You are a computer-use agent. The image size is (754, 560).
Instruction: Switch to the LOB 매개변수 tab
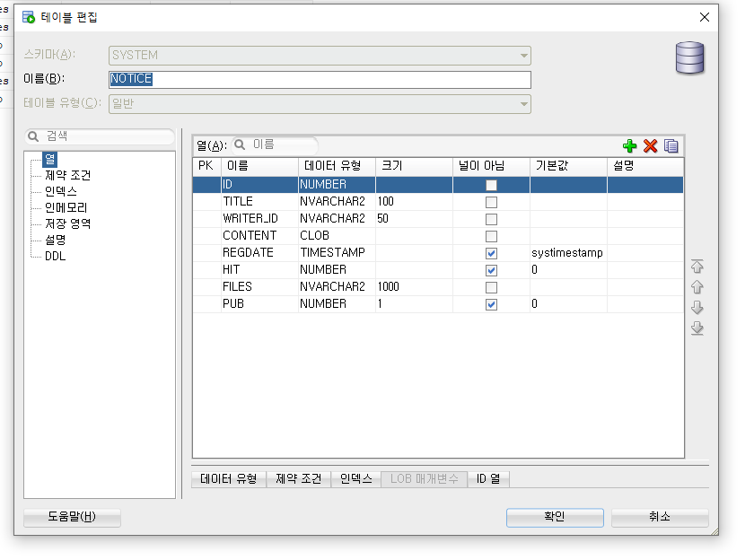coord(424,478)
